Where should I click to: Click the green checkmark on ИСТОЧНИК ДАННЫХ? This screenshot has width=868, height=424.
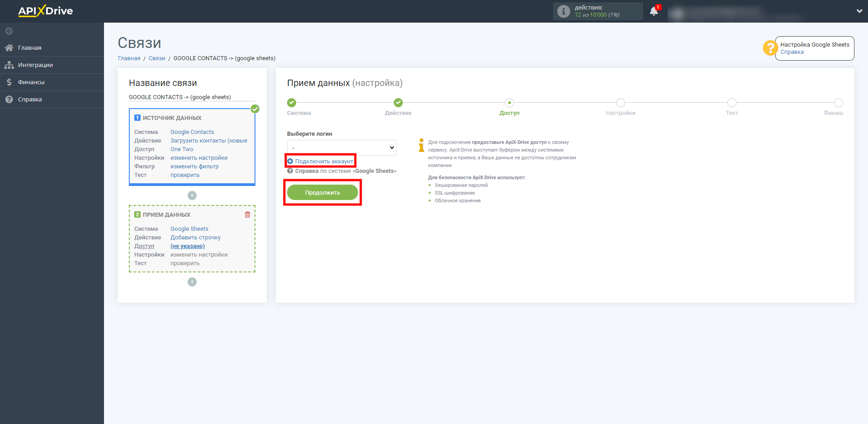255,109
